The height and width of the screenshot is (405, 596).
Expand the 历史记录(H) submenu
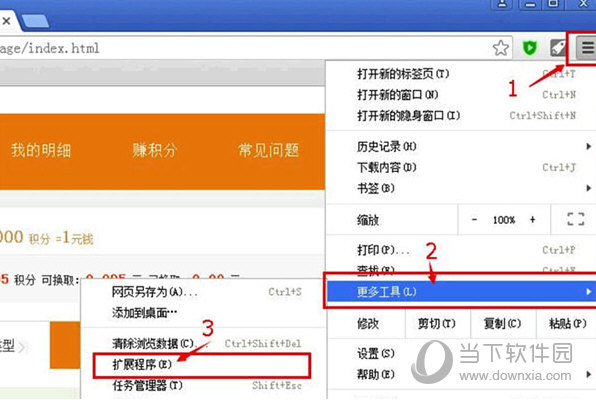pyautogui.click(x=461, y=146)
